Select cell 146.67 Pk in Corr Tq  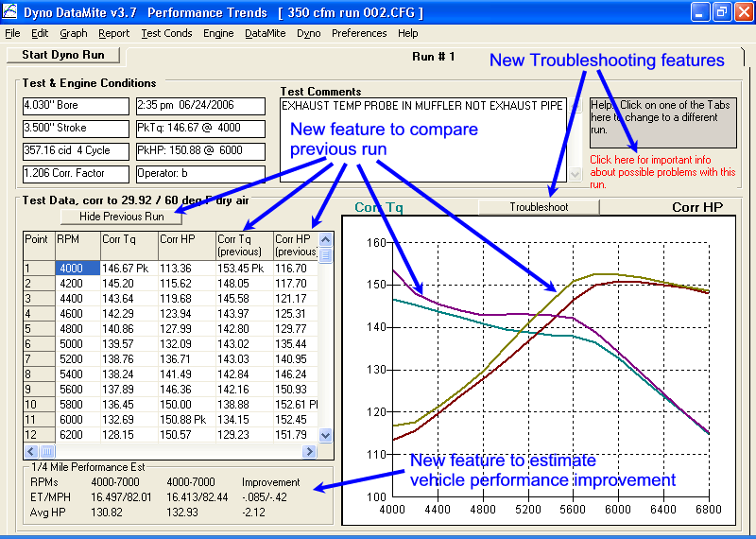click(x=129, y=269)
